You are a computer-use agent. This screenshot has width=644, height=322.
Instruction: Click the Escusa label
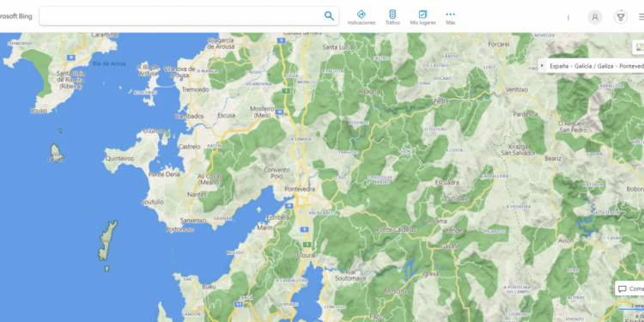tap(227, 115)
